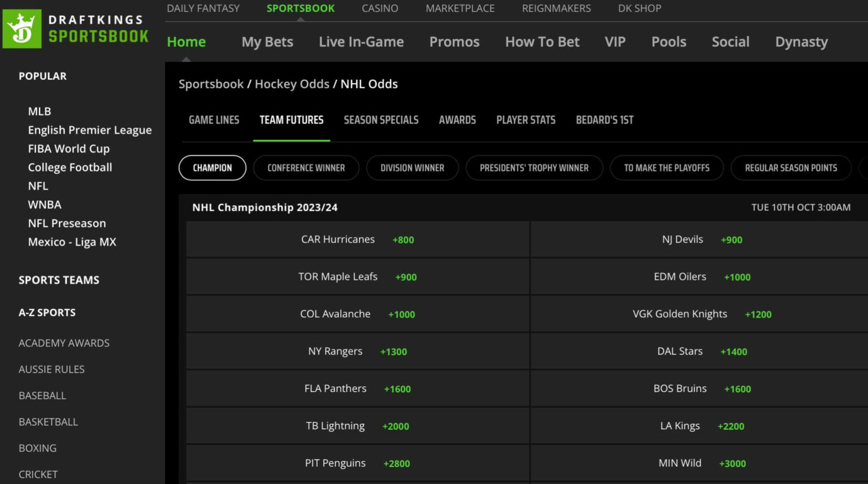Bet on NY Rangers at +1300

click(358, 352)
